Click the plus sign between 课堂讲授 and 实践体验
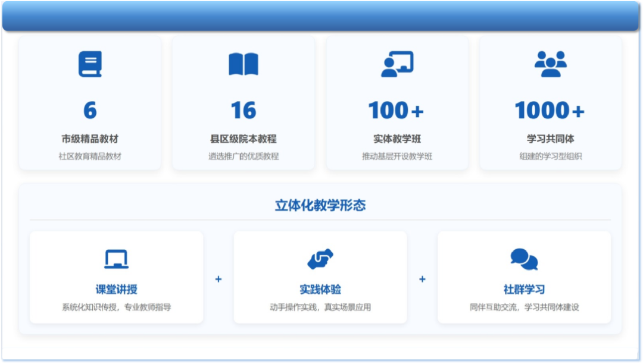 [219, 279]
